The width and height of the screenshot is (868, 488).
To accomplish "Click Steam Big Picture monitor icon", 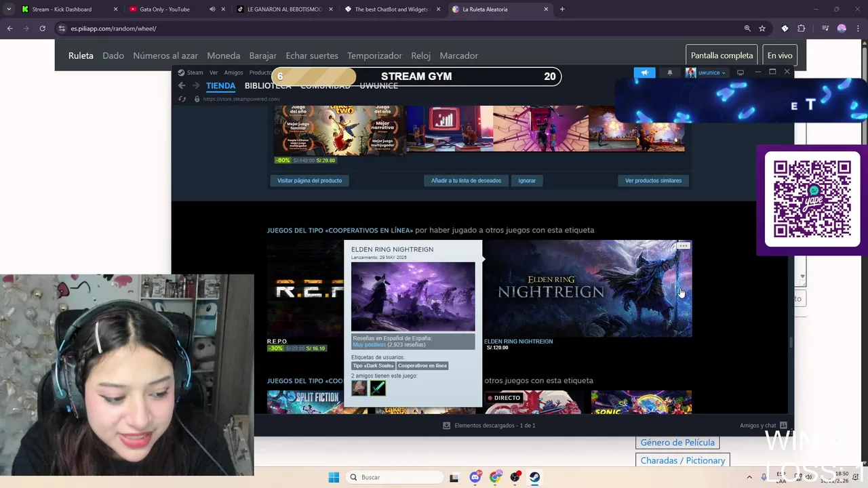I will click(741, 73).
